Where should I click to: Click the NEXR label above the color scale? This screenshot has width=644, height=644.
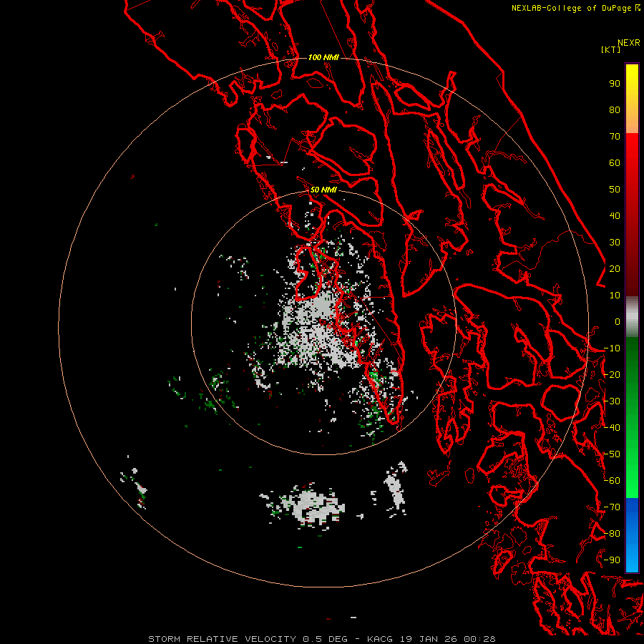pos(629,43)
